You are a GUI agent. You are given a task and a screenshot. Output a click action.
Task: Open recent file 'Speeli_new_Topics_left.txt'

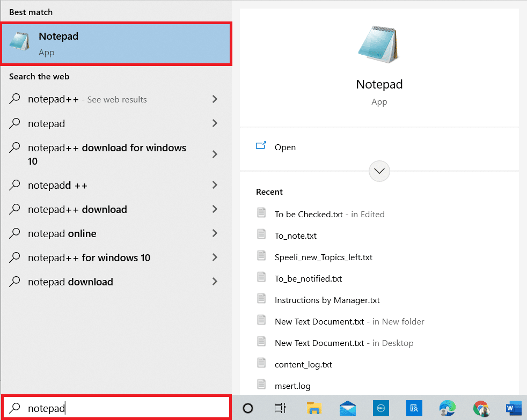point(323,257)
